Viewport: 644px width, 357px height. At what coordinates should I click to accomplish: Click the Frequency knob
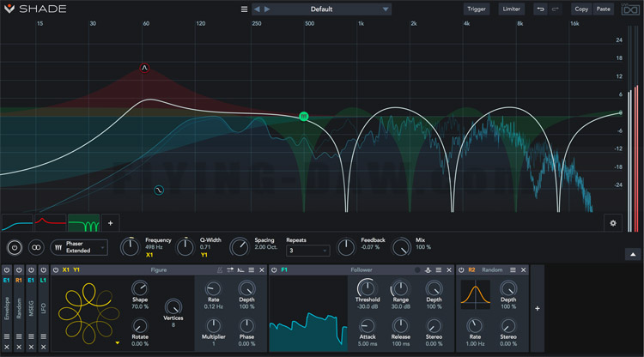[x=130, y=246]
